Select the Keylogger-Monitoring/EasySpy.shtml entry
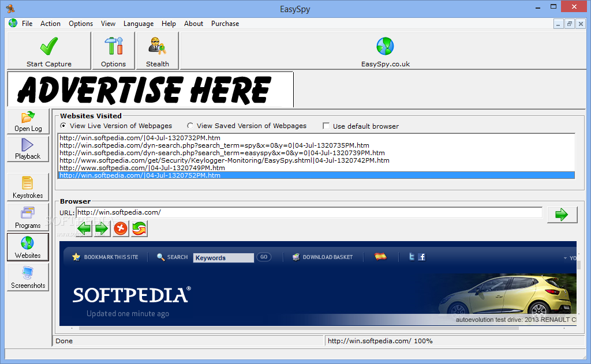The height and width of the screenshot is (364, 591). pyautogui.click(x=316, y=160)
